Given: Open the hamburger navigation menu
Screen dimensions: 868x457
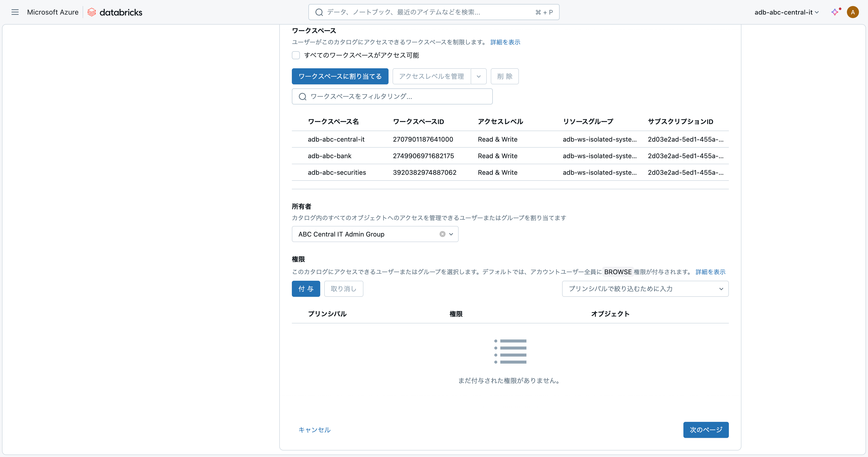Looking at the screenshot, I should click(15, 12).
